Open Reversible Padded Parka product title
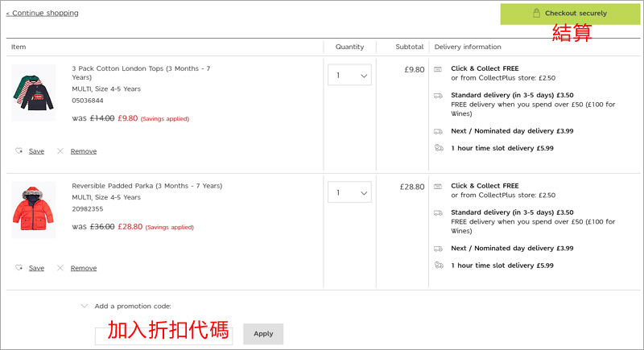644x350 pixels. tap(147, 186)
